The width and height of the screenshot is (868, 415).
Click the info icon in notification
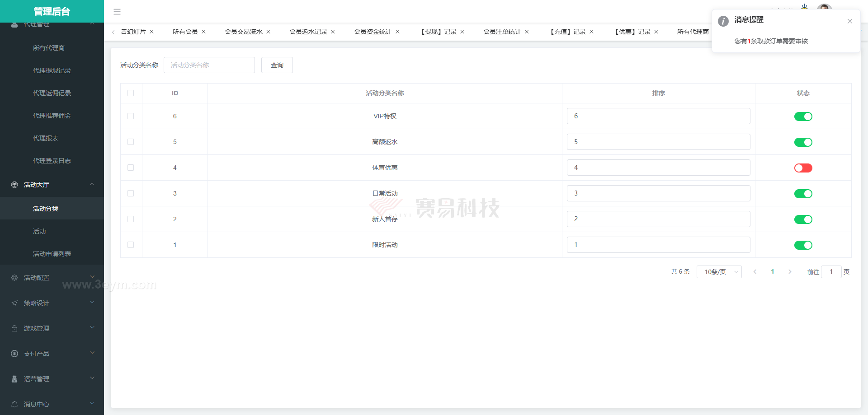(x=723, y=21)
